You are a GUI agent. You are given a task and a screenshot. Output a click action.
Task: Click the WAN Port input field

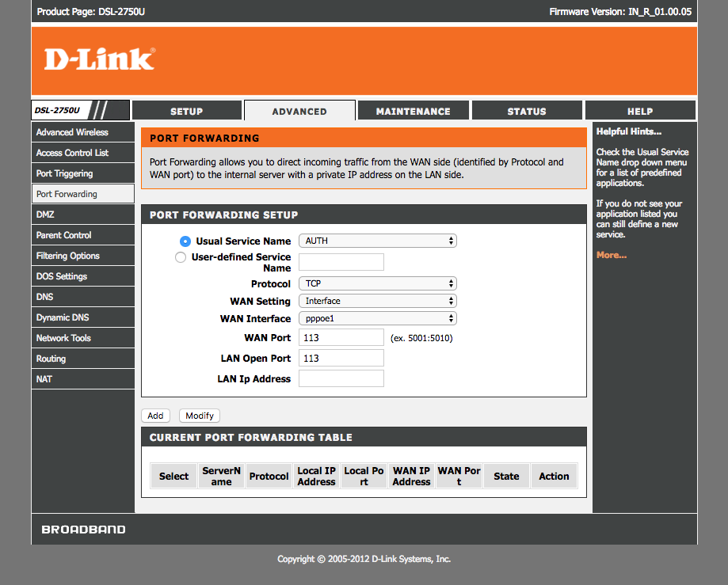point(341,338)
